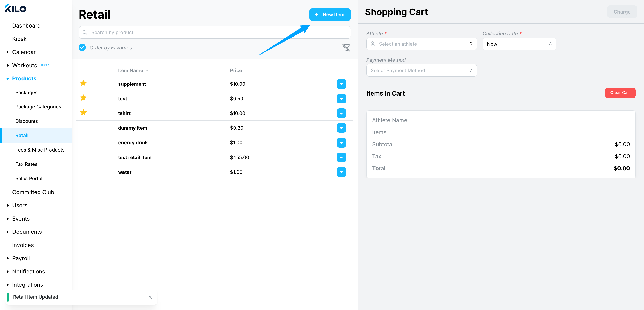Image resolution: width=644 pixels, height=310 pixels.
Task: Go to Package Categories in the sidebar
Action: (x=38, y=107)
